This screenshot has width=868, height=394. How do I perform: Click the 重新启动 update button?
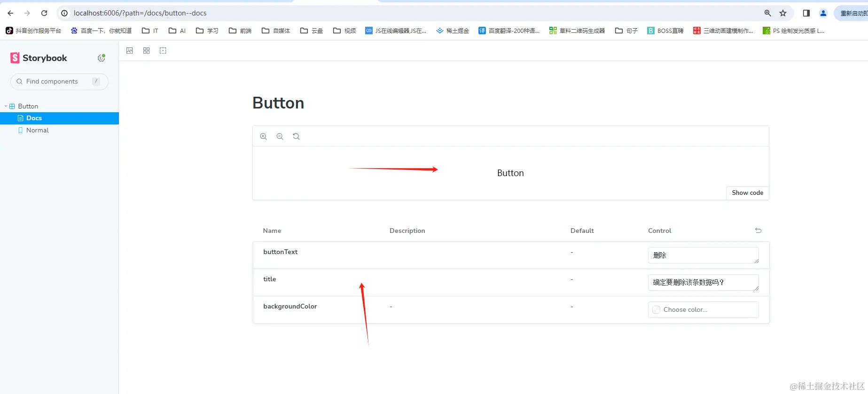[x=852, y=13]
